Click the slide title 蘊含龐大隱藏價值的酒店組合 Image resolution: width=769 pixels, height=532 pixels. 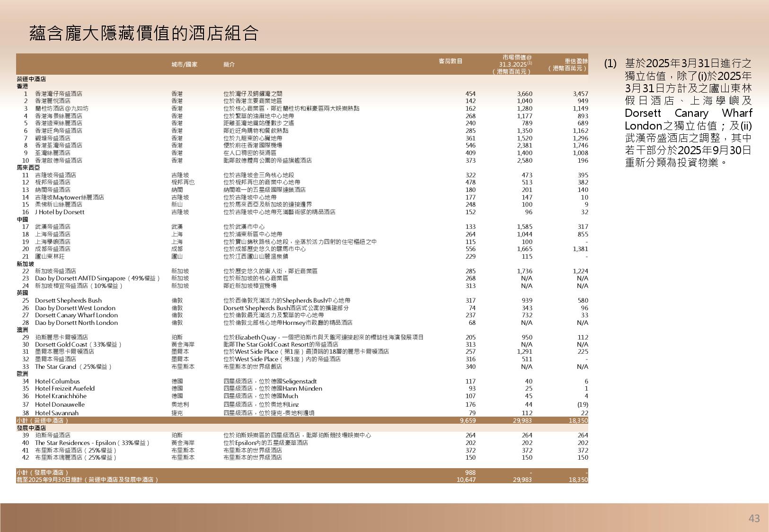[144, 34]
